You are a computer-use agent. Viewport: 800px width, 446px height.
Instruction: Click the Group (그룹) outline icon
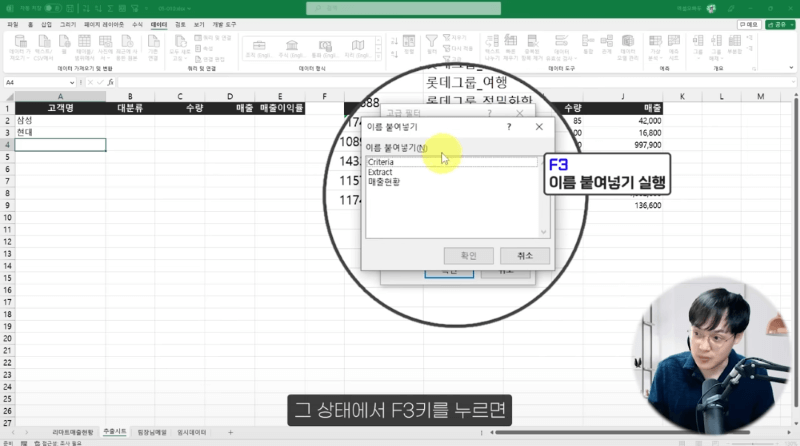click(698, 45)
